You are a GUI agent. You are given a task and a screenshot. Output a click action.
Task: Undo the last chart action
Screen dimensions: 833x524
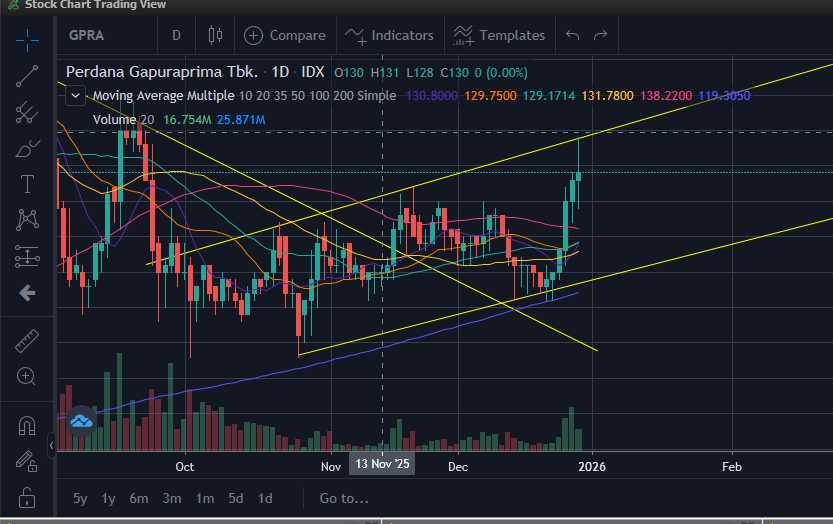point(572,35)
